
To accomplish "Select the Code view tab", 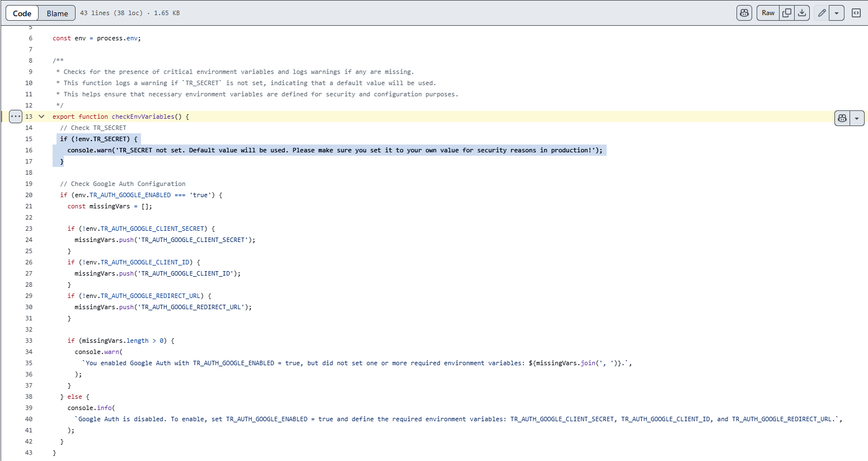I will [x=22, y=13].
